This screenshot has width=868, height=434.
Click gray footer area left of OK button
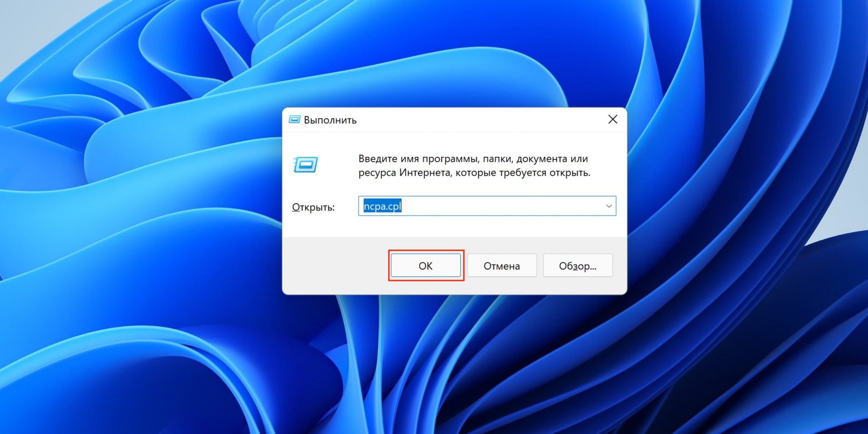coord(335,266)
